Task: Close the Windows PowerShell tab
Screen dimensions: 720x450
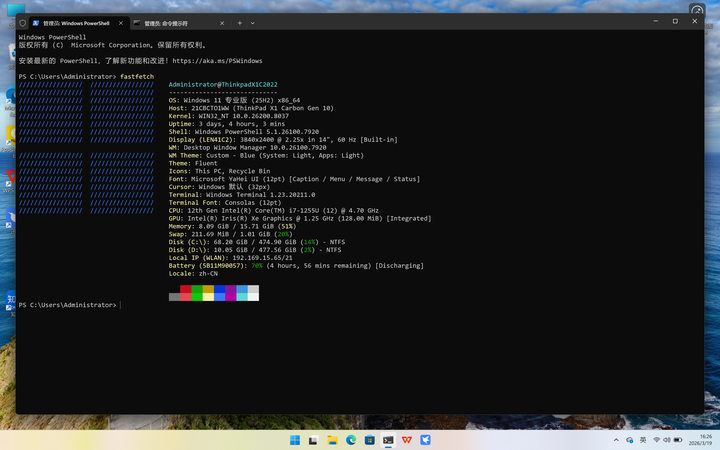Action: pos(121,23)
